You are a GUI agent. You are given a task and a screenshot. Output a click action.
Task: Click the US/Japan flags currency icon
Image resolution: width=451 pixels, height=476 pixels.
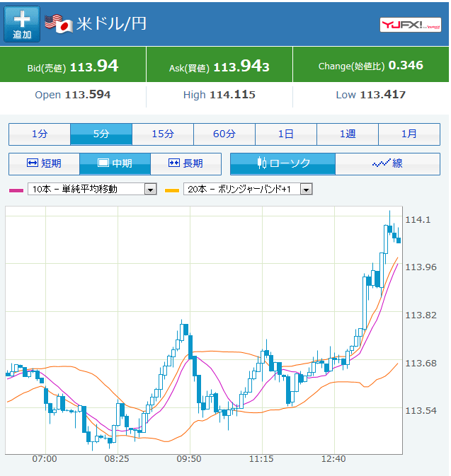pyautogui.click(x=59, y=24)
